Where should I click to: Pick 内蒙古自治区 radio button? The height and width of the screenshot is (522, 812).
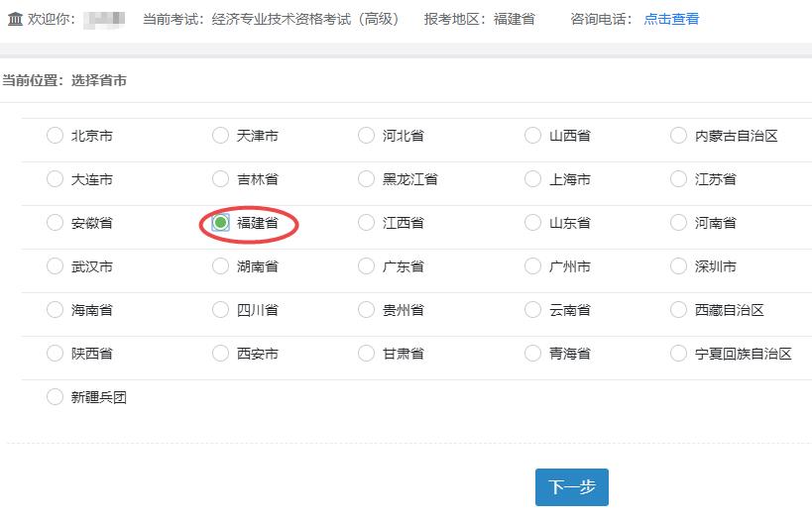[x=678, y=136]
